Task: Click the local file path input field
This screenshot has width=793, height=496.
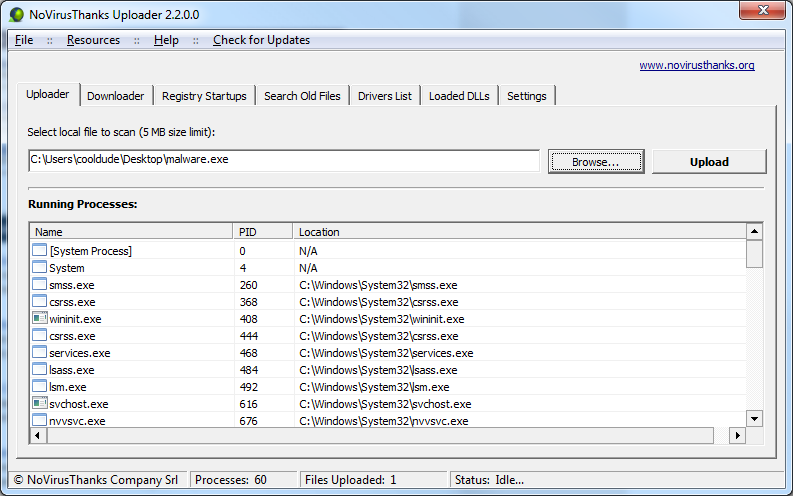Action: 283,160
